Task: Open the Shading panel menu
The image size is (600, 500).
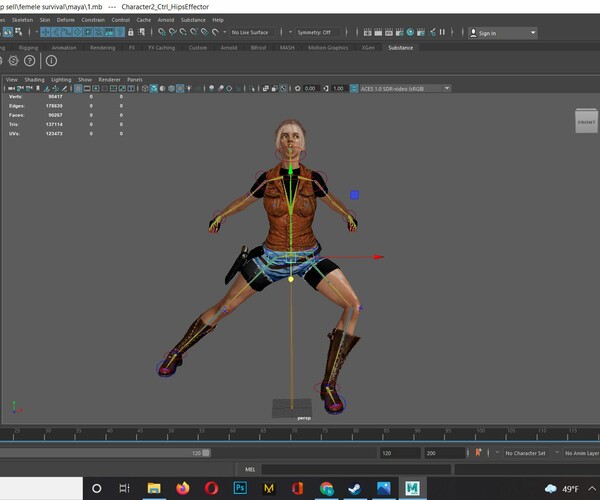Action: pos(34,80)
